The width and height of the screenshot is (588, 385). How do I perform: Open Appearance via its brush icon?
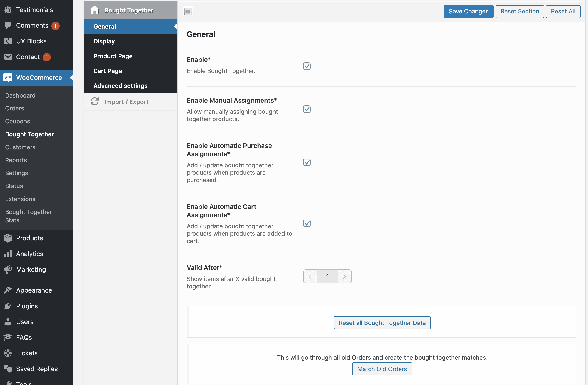point(8,290)
